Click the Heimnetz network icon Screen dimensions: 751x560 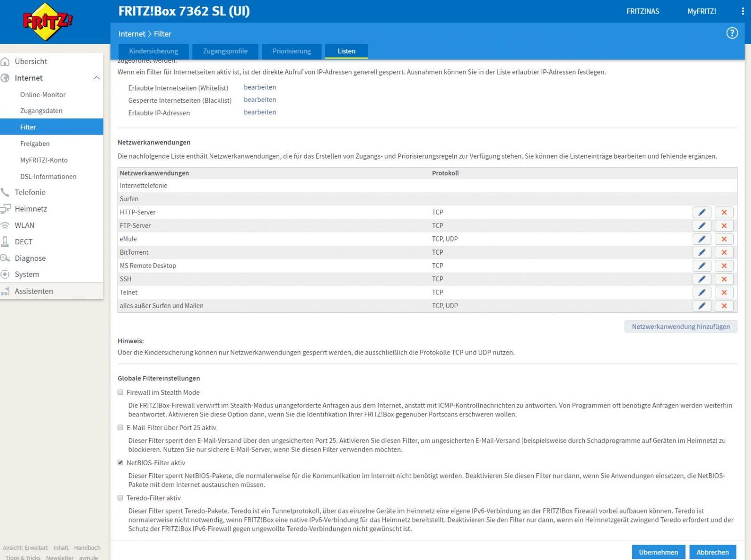pyautogui.click(x=5, y=209)
